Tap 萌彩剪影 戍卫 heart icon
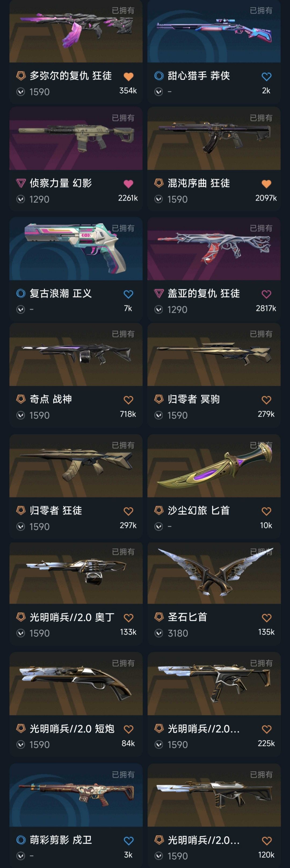Image resolution: width=290 pixels, height=868 pixels. tap(128, 841)
